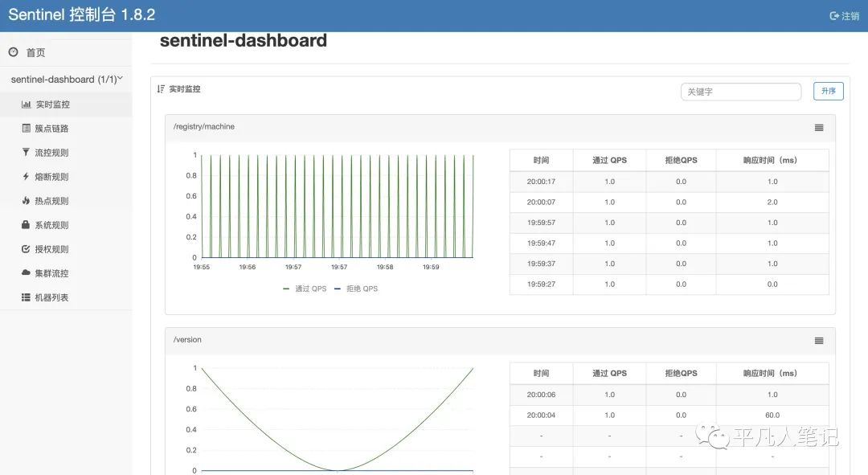Collapse the sentinel-dashboard (1/1) sidebar group
This screenshot has width=868, height=475.
tap(66, 79)
